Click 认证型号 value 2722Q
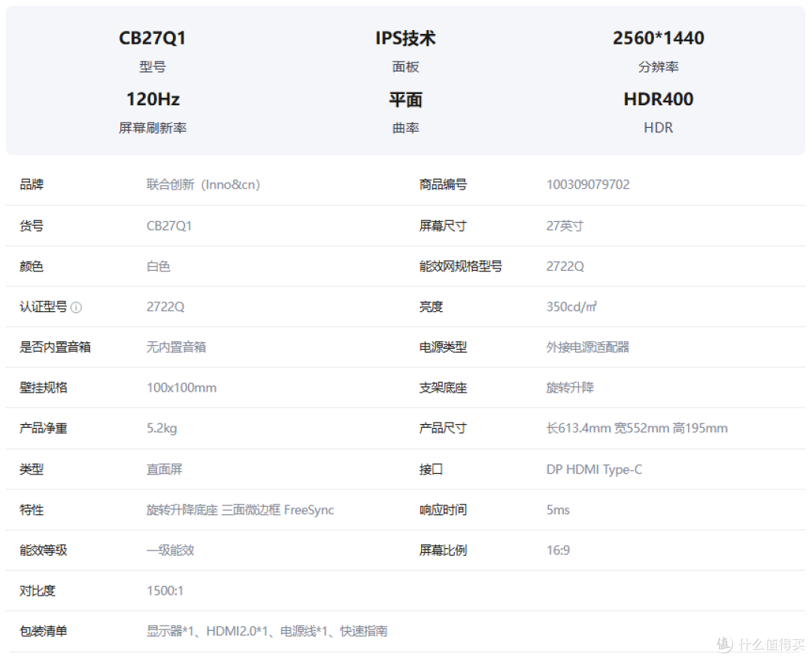The image size is (812, 661). pos(165,307)
